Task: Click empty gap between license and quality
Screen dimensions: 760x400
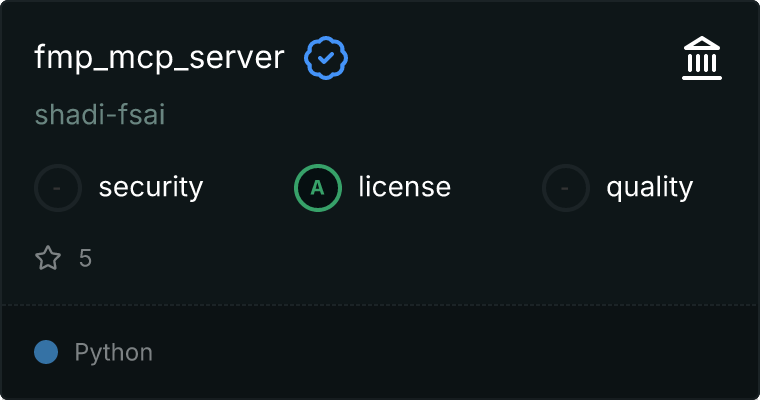Action: [496, 187]
